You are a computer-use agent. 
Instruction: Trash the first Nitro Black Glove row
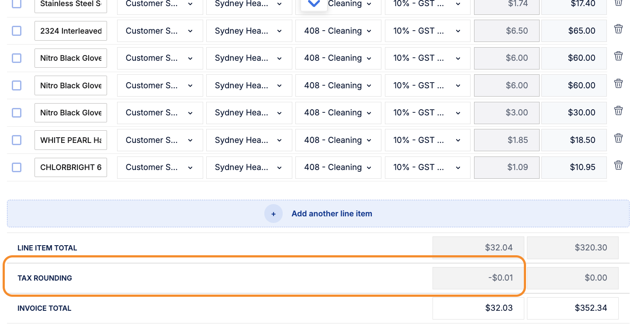pos(618,56)
